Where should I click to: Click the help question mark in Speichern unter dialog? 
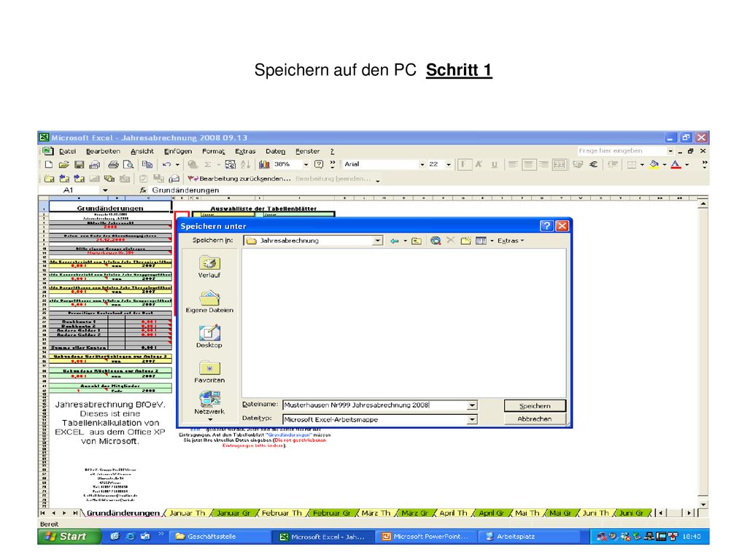[x=546, y=226]
